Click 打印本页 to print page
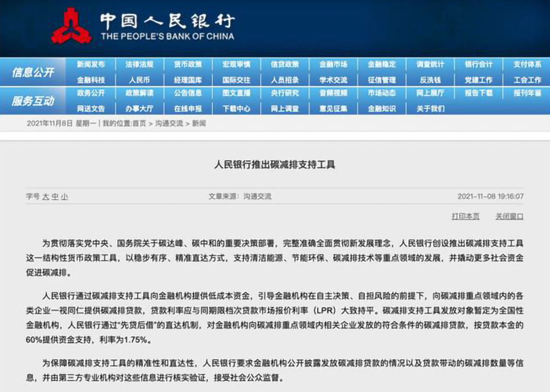550x392 pixels. pyautogui.click(x=465, y=217)
